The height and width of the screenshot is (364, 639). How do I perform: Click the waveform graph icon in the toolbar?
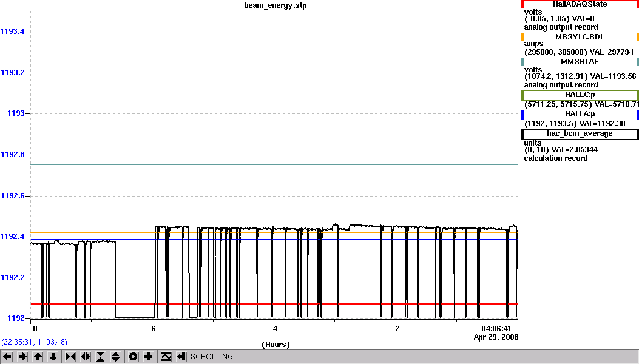(x=166, y=357)
